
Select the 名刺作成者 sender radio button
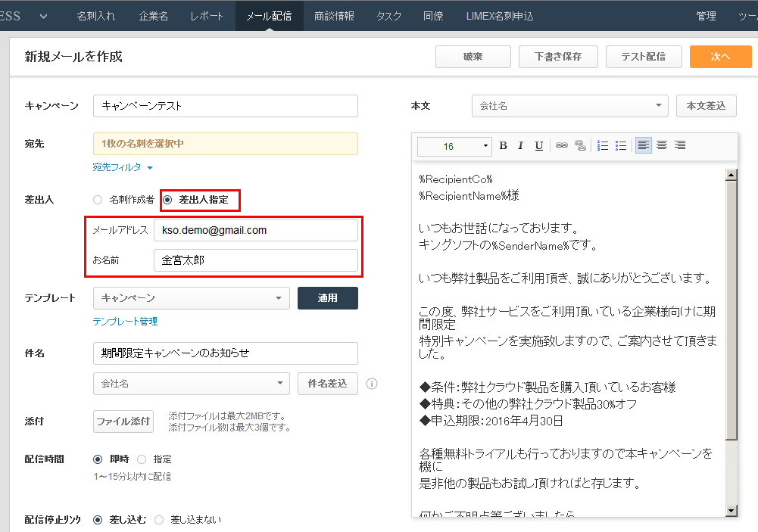[x=97, y=200]
